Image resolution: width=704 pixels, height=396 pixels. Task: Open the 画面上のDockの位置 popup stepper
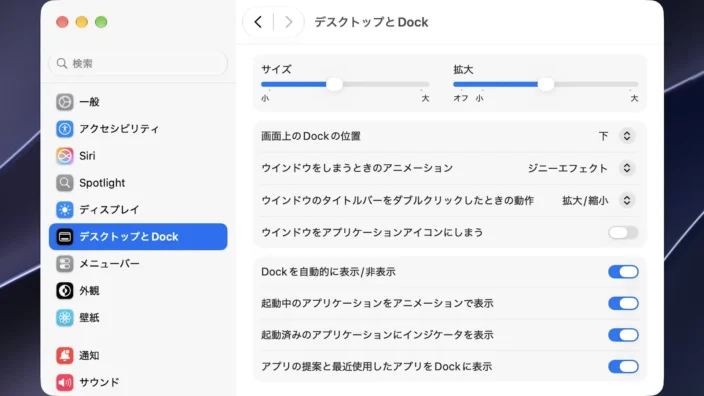627,136
